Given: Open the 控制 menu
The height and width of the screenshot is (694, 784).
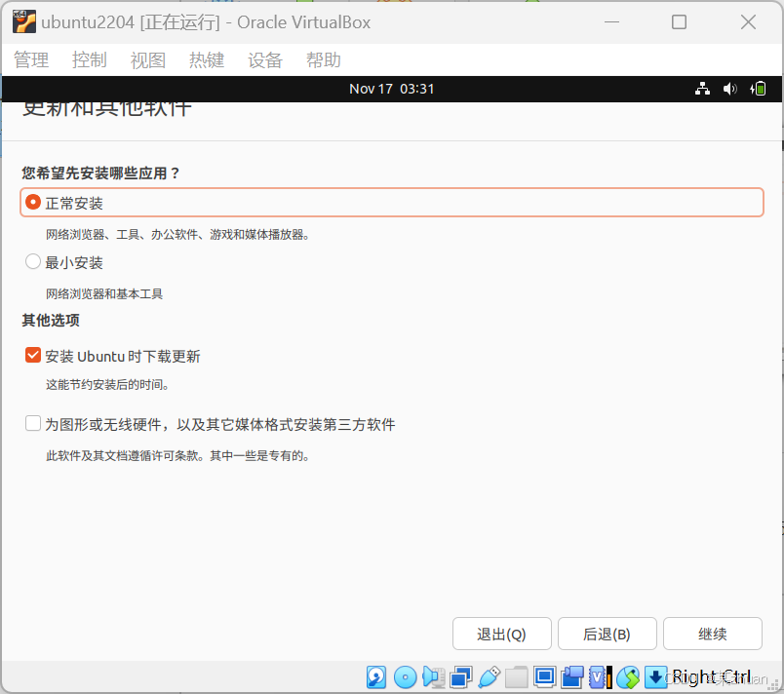Looking at the screenshot, I should click(90, 60).
